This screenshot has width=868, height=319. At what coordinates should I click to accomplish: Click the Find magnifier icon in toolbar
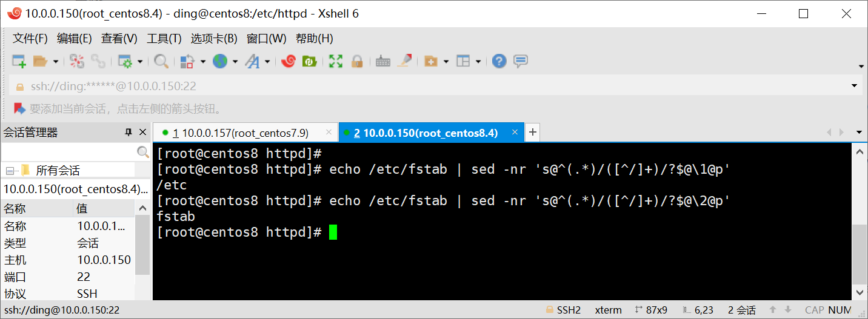click(161, 61)
